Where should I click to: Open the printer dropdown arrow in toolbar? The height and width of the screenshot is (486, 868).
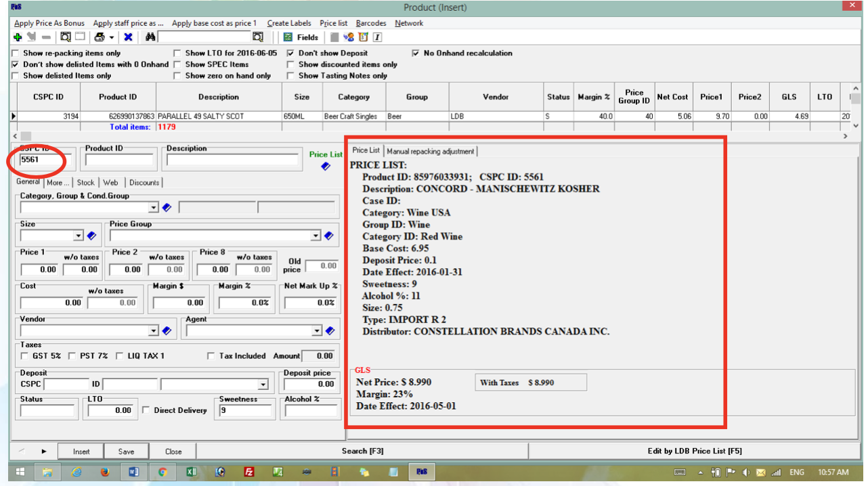click(112, 37)
